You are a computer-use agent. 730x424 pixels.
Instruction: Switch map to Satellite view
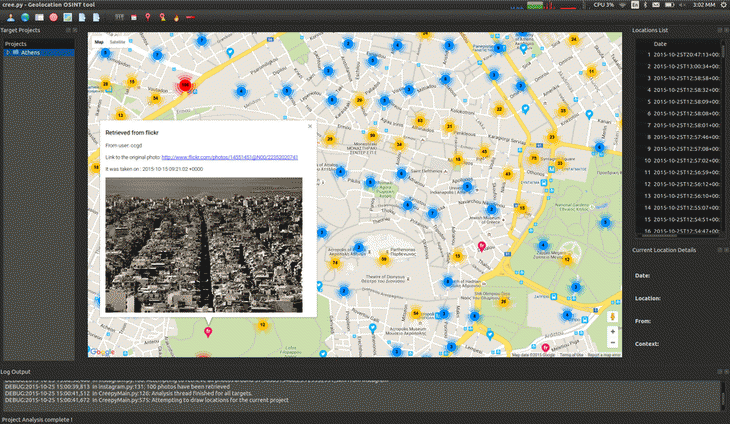click(x=118, y=43)
